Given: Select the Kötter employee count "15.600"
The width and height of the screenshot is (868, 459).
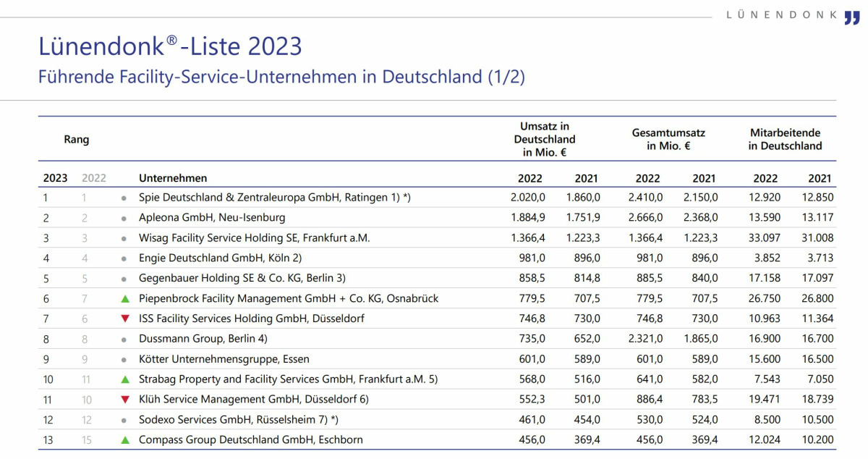Looking at the screenshot, I should 764,359.
